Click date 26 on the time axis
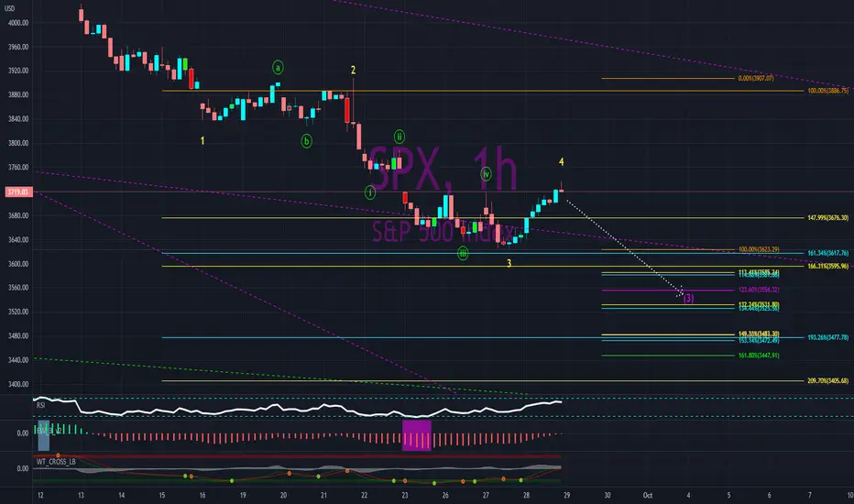854x504 pixels. pyautogui.click(x=445, y=495)
